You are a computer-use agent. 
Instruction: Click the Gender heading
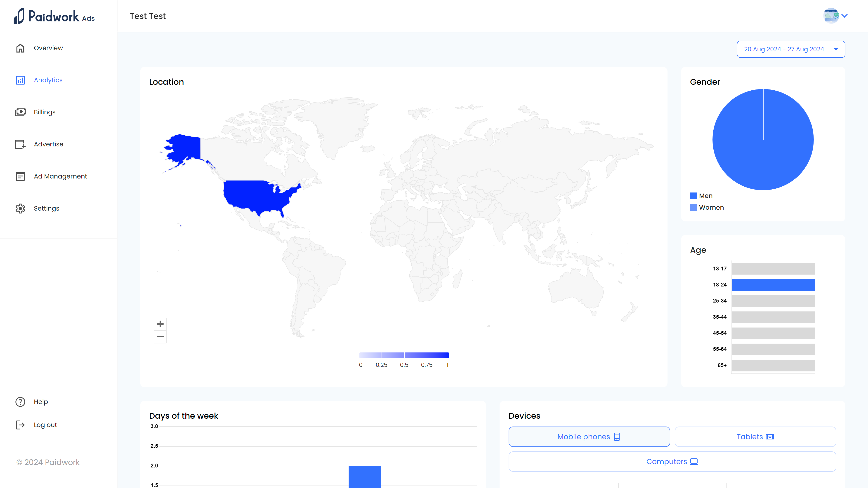pyautogui.click(x=705, y=82)
